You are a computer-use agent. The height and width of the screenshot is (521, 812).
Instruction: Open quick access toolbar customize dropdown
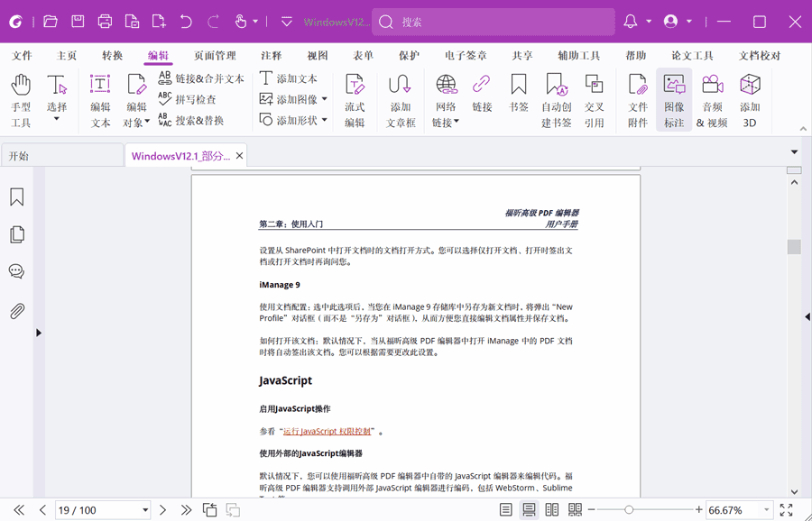click(286, 22)
